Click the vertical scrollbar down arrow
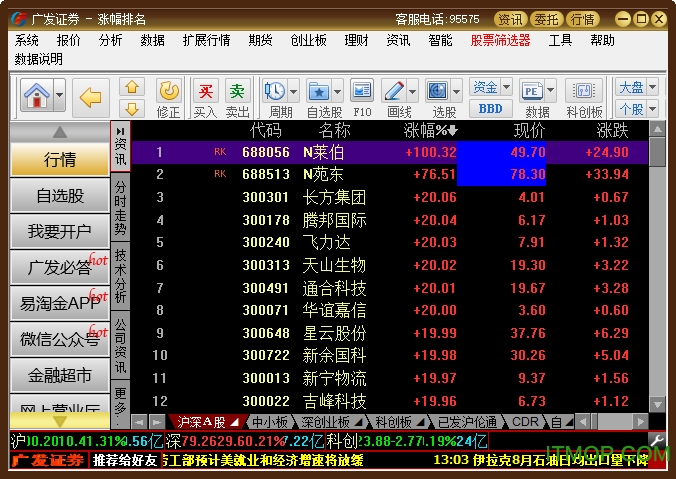The height and width of the screenshot is (479, 676). pyautogui.click(x=657, y=404)
